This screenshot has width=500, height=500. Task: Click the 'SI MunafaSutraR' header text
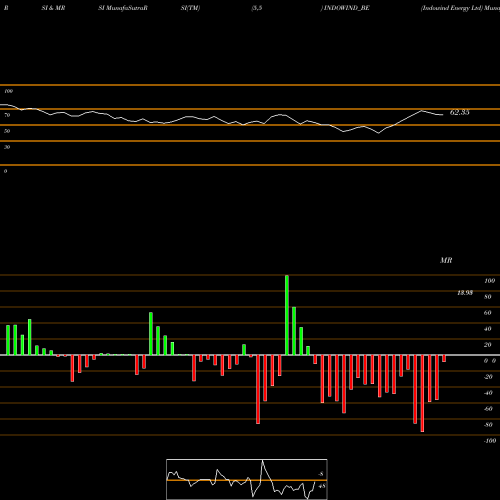click(x=123, y=8)
